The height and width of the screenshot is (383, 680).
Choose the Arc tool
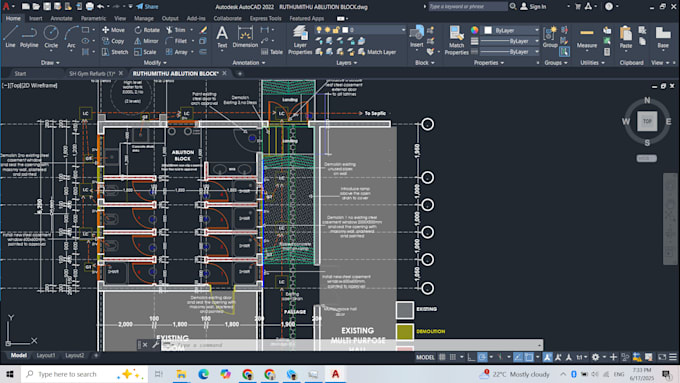click(71, 36)
